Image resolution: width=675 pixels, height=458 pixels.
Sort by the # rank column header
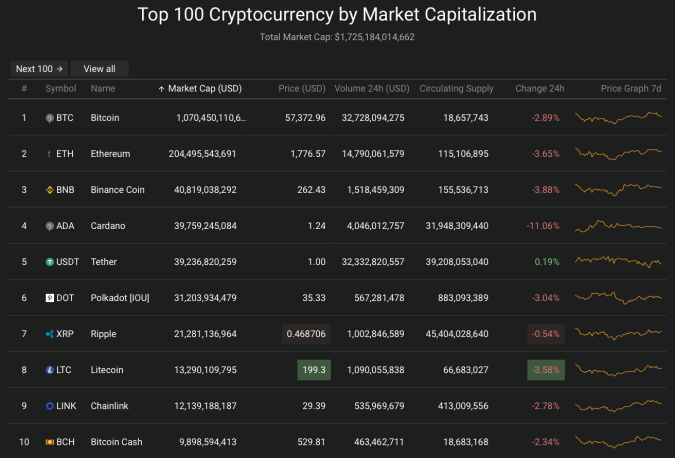pyautogui.click(x=24, y=89)
